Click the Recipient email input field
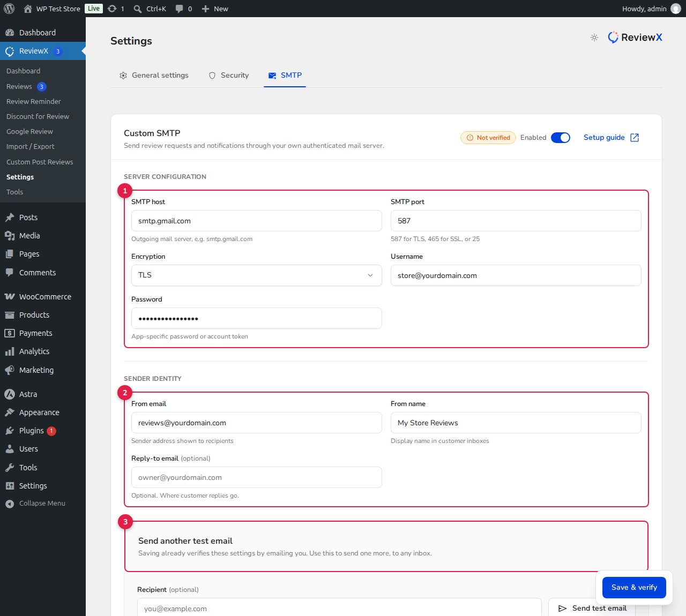Viewport: 686px width, 616px height. pos(339,607)
